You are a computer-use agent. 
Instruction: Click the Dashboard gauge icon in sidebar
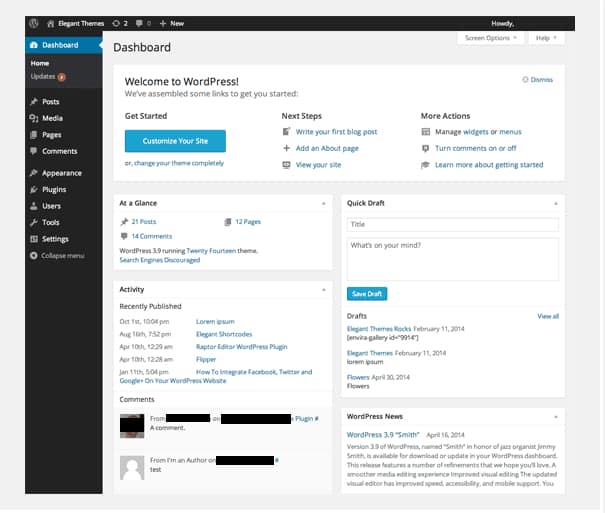(34, 45)
